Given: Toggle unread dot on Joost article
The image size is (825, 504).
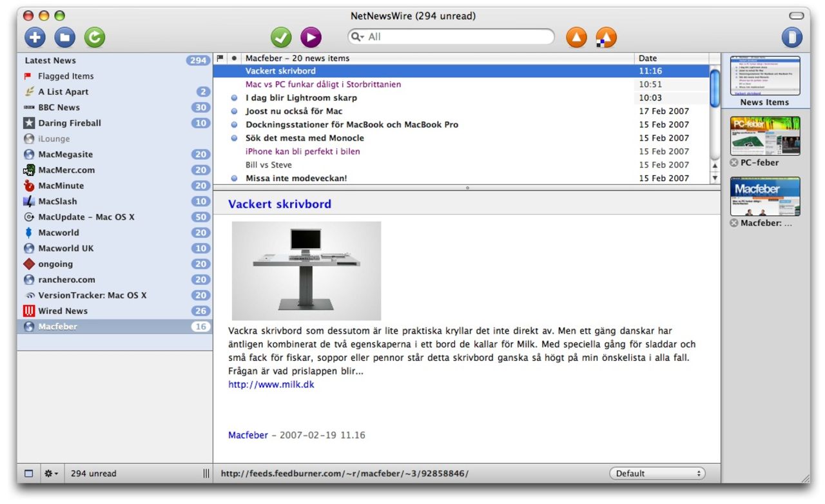Looking at the screenshot, I should pyautogui.click(x=235, y=111).
